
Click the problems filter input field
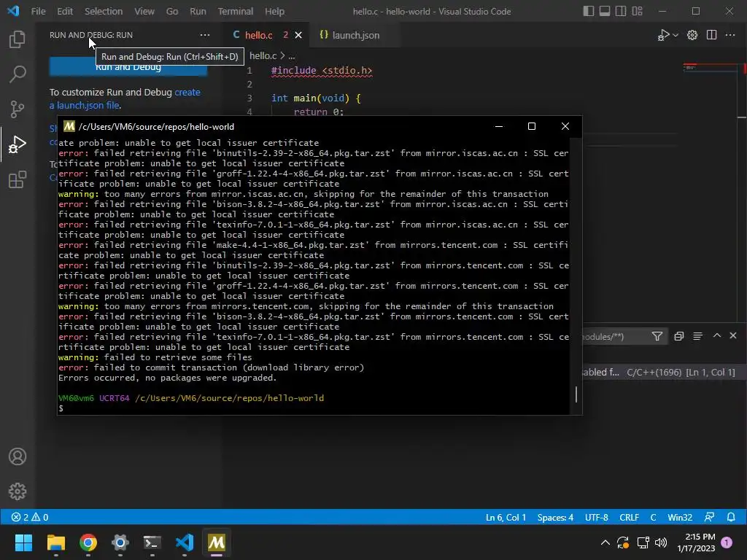pyautogui.click(x=614, y=337)
